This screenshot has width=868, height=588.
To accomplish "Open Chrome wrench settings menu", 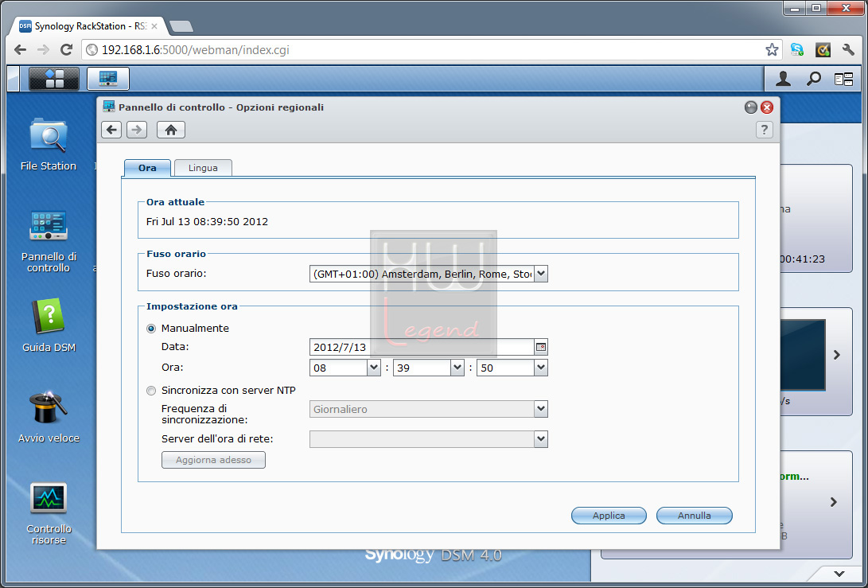I will click(848, 50).
